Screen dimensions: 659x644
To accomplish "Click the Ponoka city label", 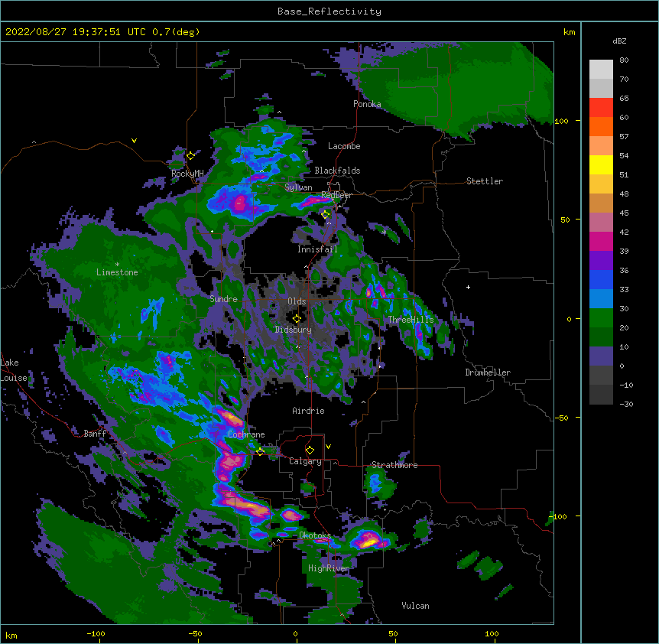I will click(x=367, y=104).
